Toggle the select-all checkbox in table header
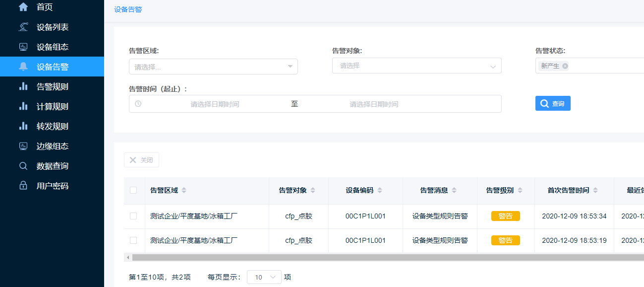This screenshot has height=287, width=644. pyautogui.click(x=133, y=190)
